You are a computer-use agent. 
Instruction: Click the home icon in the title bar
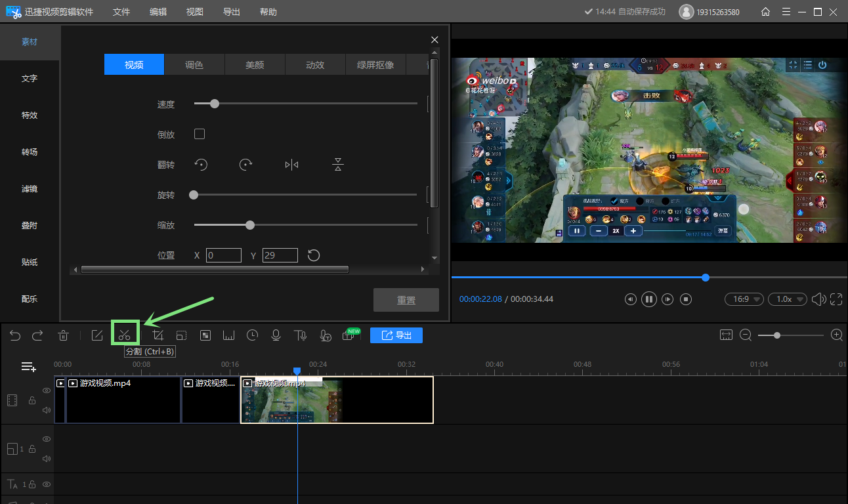(765, 12)
